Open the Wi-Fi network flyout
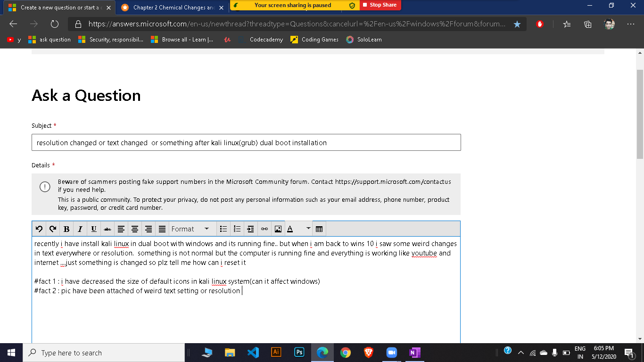644x362 pixels. point(533,353)
